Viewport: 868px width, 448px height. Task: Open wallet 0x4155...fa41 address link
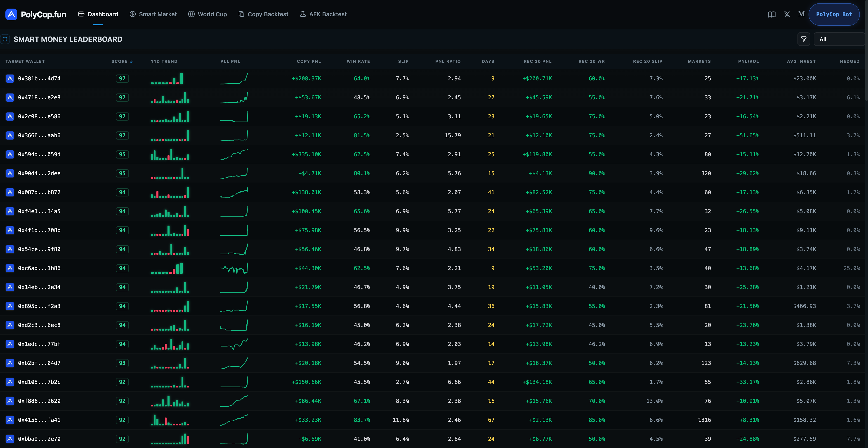tap(39, 420)
